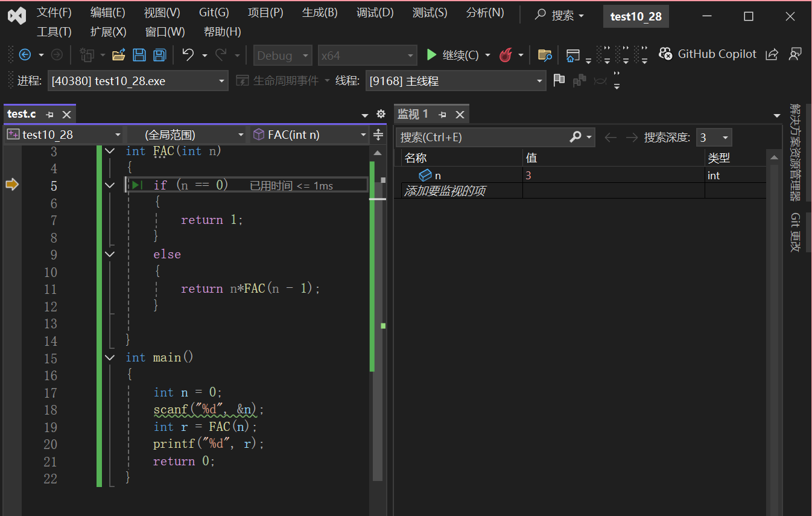Click the open file folder icon
Image resolution: width=812 pixels, height=516 pixels.
point(119,56)
